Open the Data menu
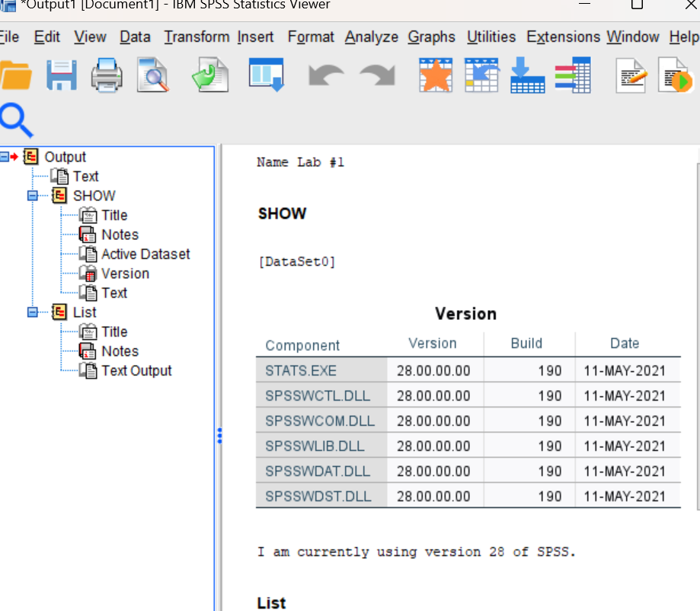 click(135, 37)
